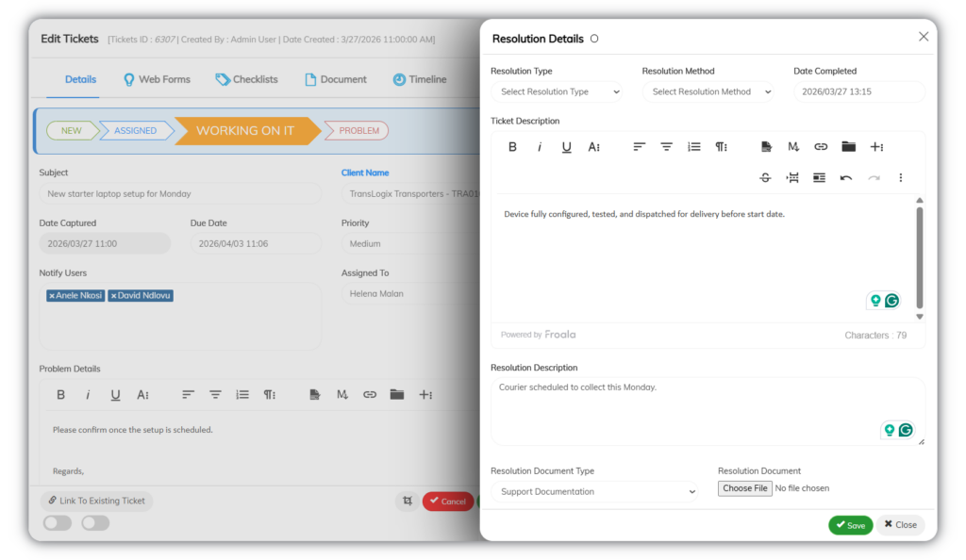Image resolution: width=966 pixels, height=560 pixels.
Task: Open the Resolution Document Type dropdown
Action: pyautogui.click(x=594, y=491)
